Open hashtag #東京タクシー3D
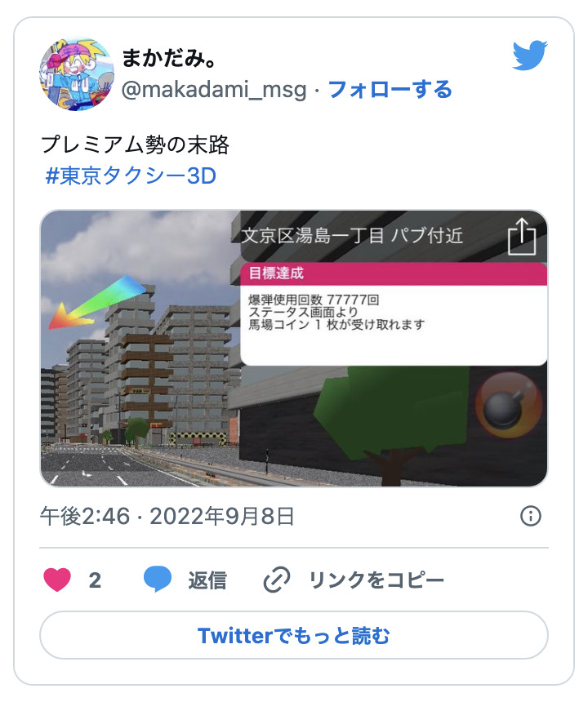Screen dimensions: 588x702 131,175
